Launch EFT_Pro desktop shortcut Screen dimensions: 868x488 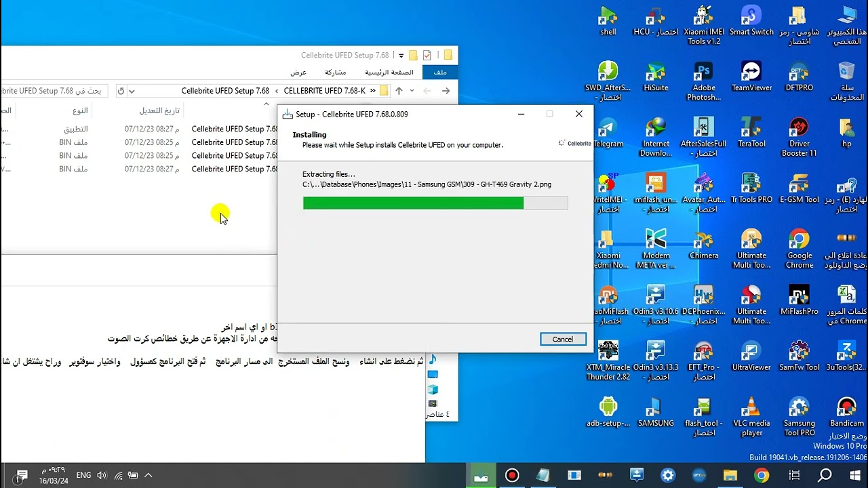(x=704, y=362)
